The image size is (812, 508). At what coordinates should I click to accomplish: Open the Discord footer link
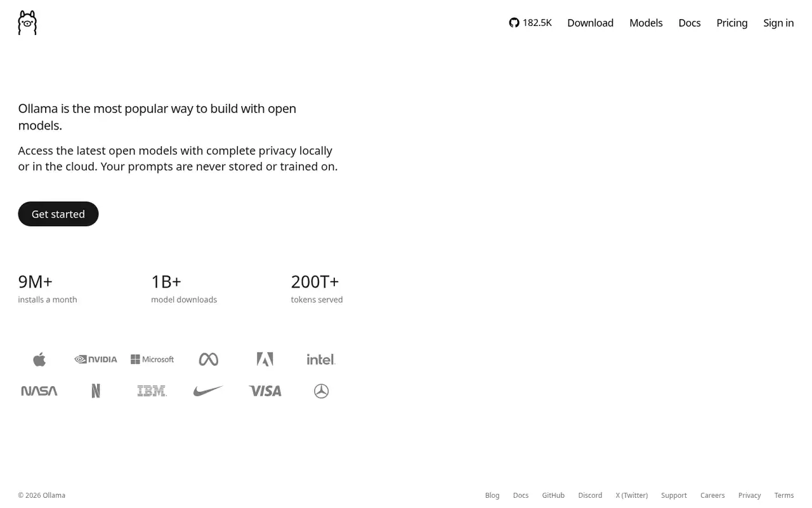tap(590, 495)
